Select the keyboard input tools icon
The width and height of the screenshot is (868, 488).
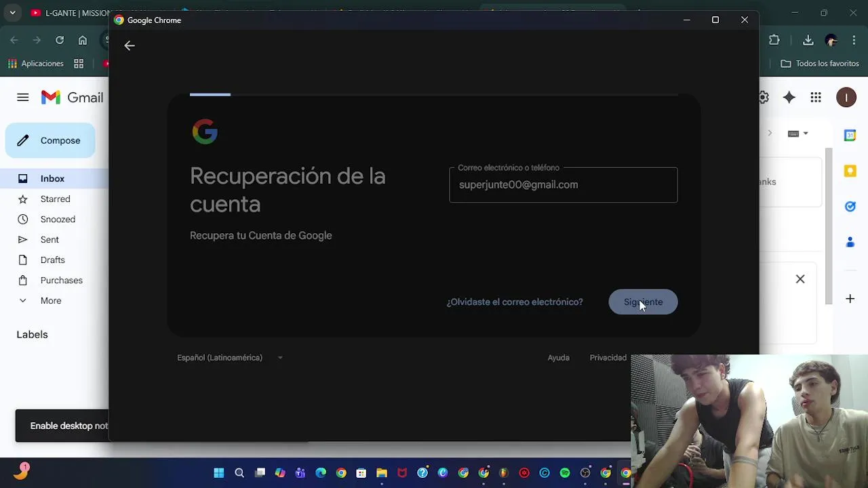tap(793, 134)
